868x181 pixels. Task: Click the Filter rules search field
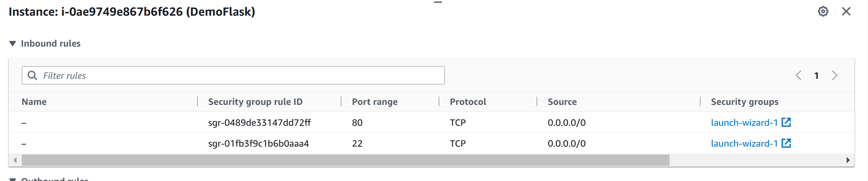click(x=233, y=75)
